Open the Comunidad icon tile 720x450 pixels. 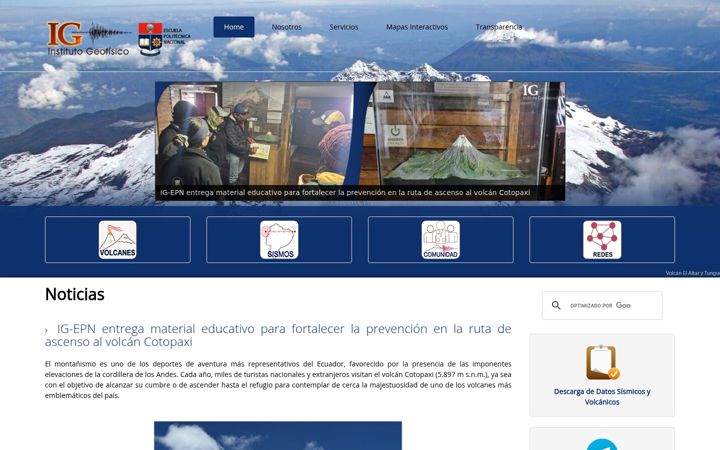click(x=441, y=240)
